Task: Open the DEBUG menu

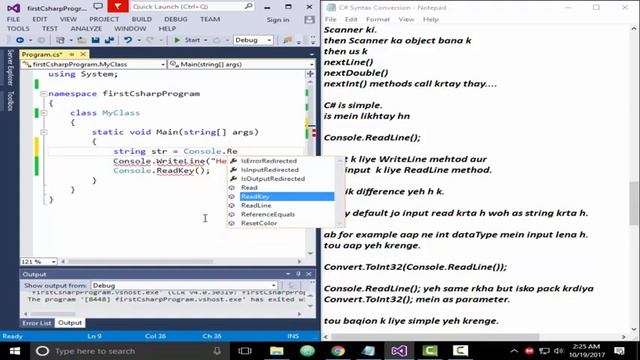Action: click(x=176, y=19)
